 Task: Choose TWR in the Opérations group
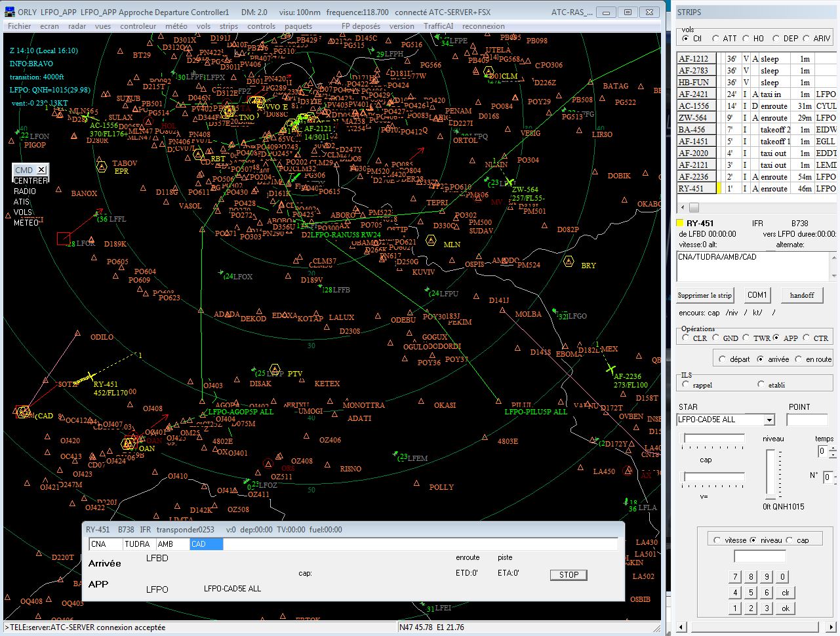747,338
